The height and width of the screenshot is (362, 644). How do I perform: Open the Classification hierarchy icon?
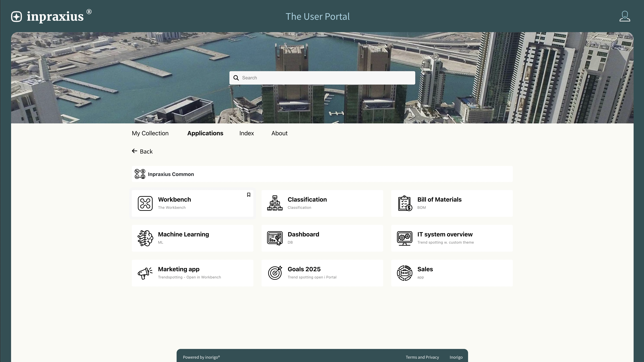click(x=275, y=203)
